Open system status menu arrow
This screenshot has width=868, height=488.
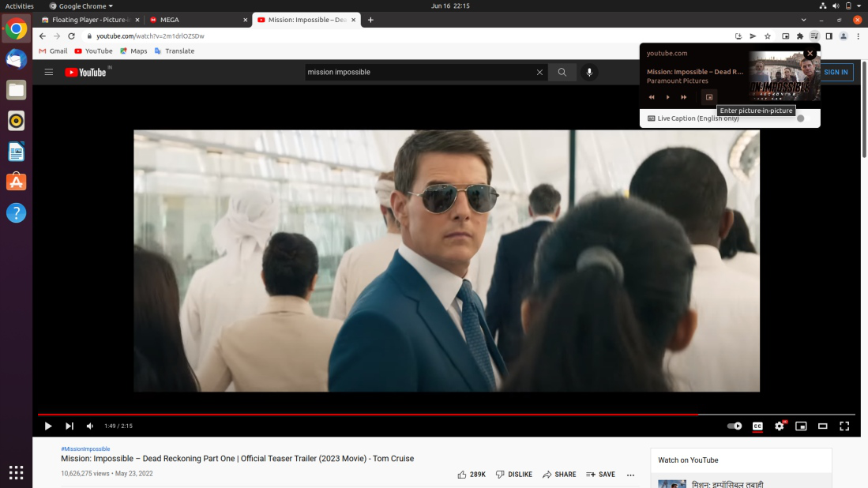click(859, 6)
